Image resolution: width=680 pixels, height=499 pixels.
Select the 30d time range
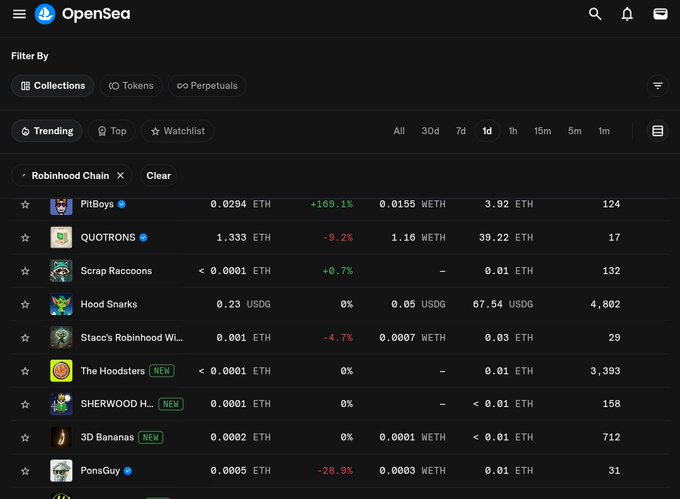430,131
